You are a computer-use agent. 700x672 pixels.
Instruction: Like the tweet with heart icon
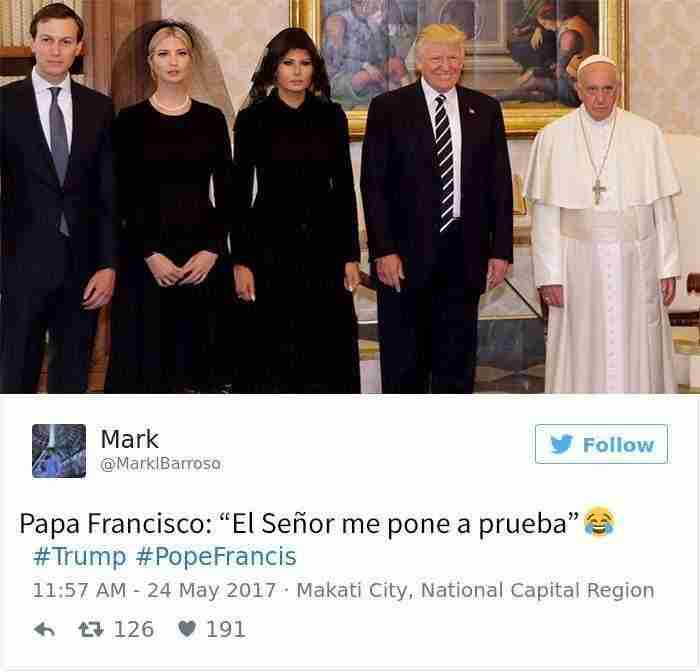(187, 630)
